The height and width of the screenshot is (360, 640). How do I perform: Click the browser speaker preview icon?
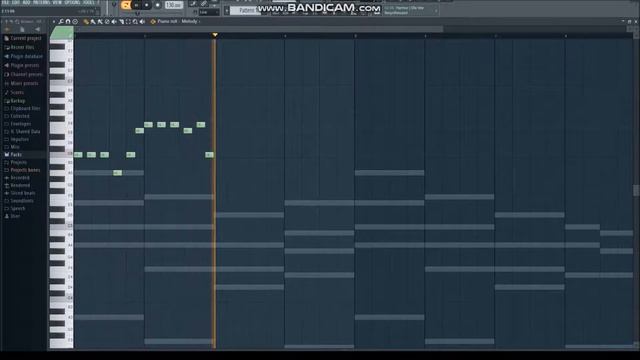tap(37, 29)
